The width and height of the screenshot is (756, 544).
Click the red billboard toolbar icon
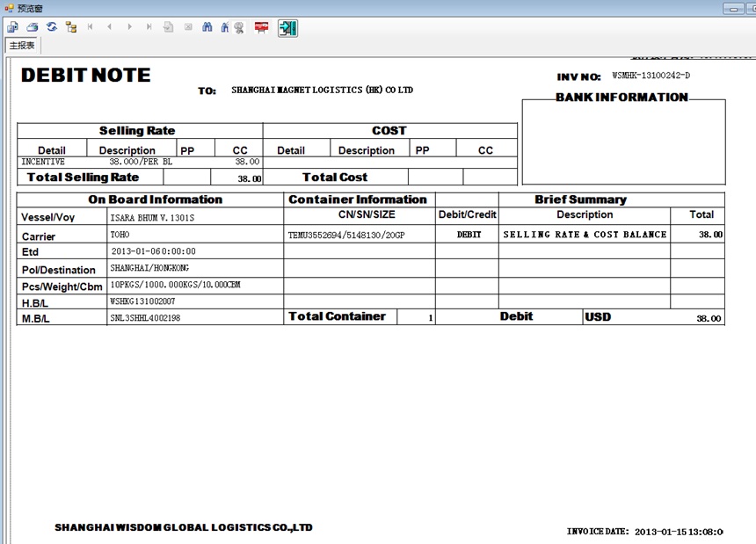tap(261, 27)
